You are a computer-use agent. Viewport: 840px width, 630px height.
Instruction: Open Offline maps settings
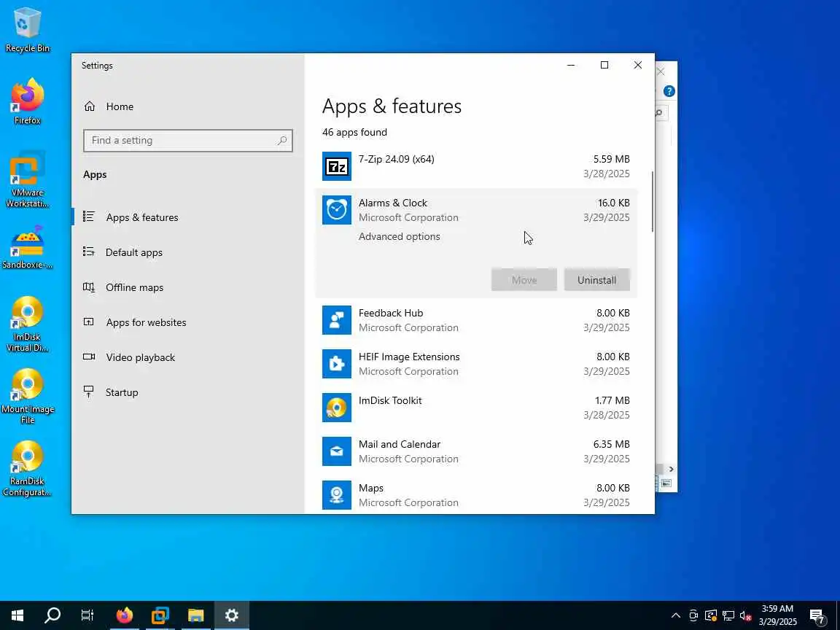pyautogui.click(x=187, y=287)
